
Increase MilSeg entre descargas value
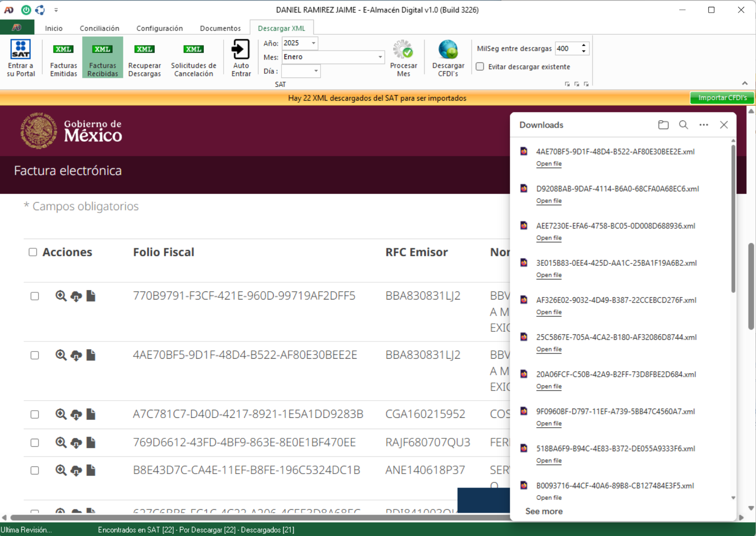(584, 45)
